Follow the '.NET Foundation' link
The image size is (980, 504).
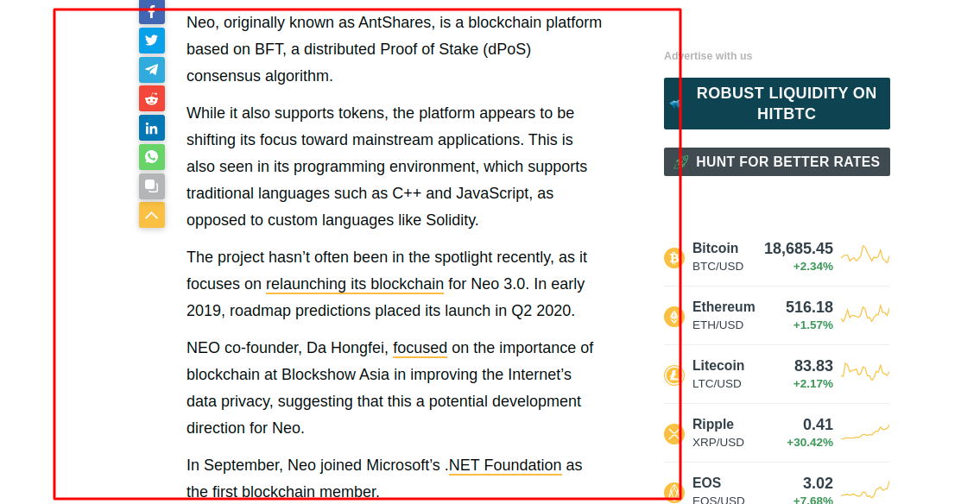click(x=505, y=465)
